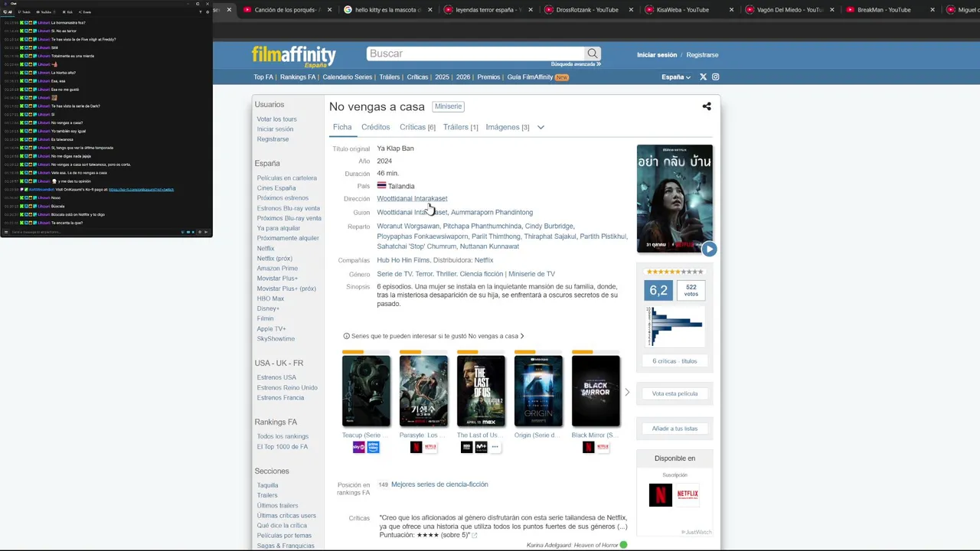This screenshot has height=551, width=980.
Task: Show next recommended series with right arrow
Action: [x=627, y=393]
